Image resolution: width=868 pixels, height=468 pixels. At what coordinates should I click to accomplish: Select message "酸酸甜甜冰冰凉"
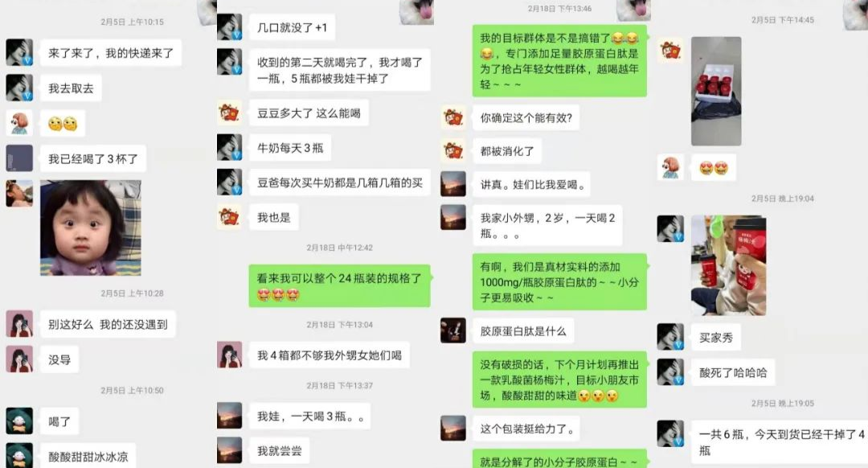pos(88,457)
